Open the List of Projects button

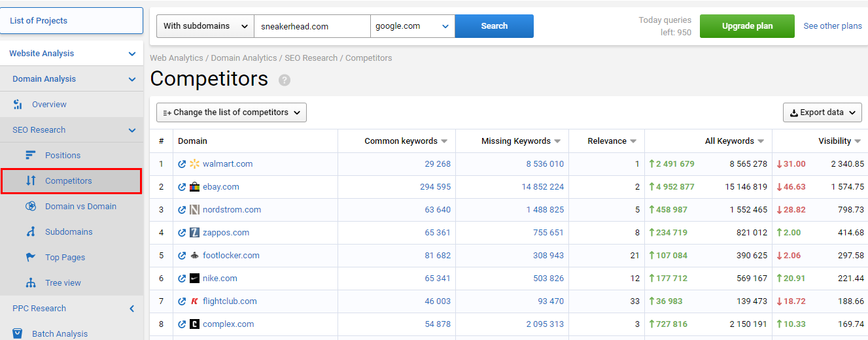tap(72, 21)
